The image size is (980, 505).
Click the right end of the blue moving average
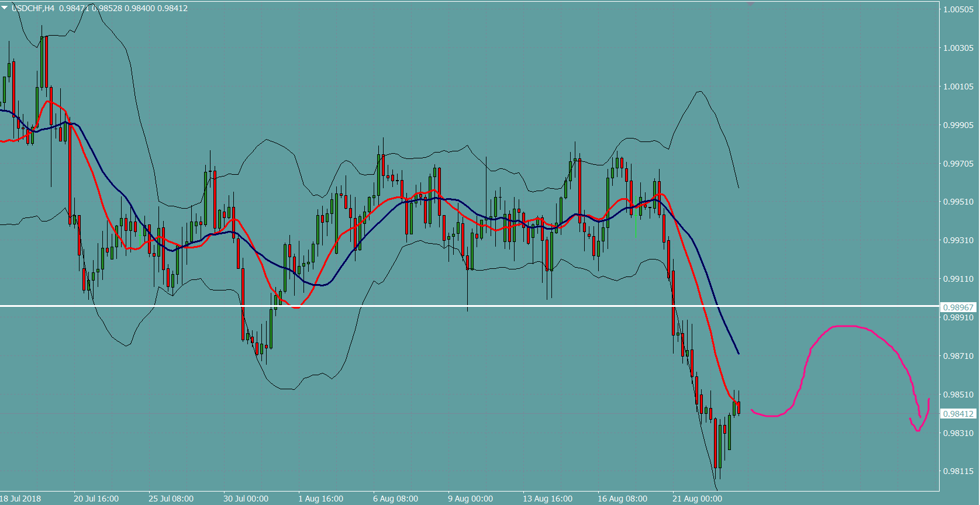click(x=739, y=354)
